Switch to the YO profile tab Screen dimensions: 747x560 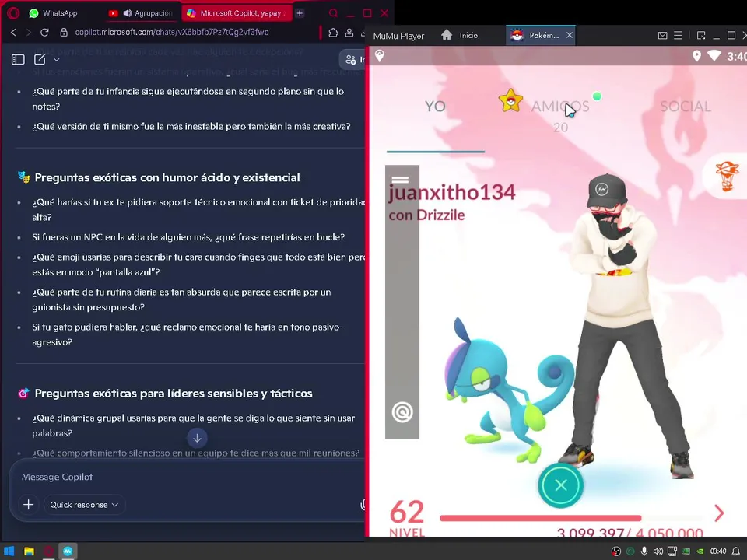pyautogui.click(x=435, y=107)
